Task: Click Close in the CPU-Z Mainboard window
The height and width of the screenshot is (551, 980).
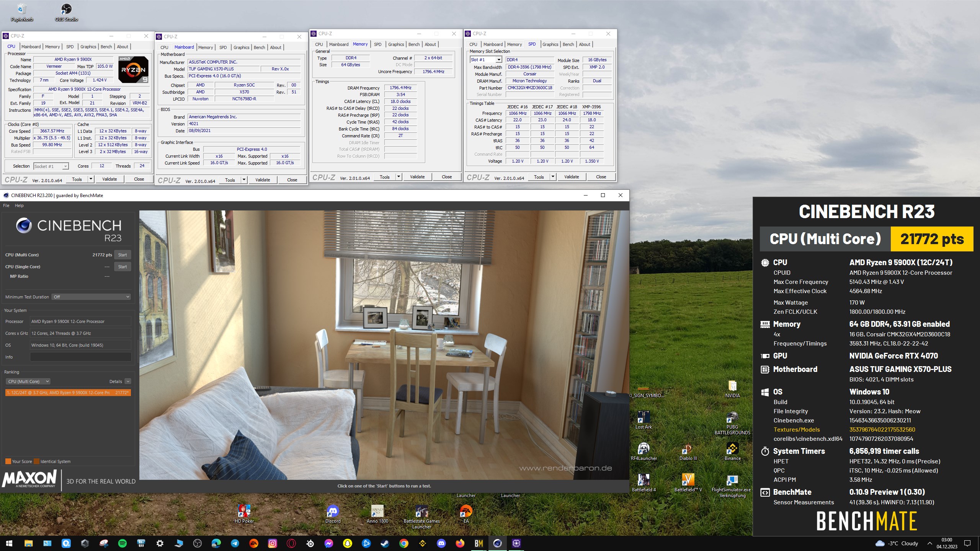Action: [292, 180]
